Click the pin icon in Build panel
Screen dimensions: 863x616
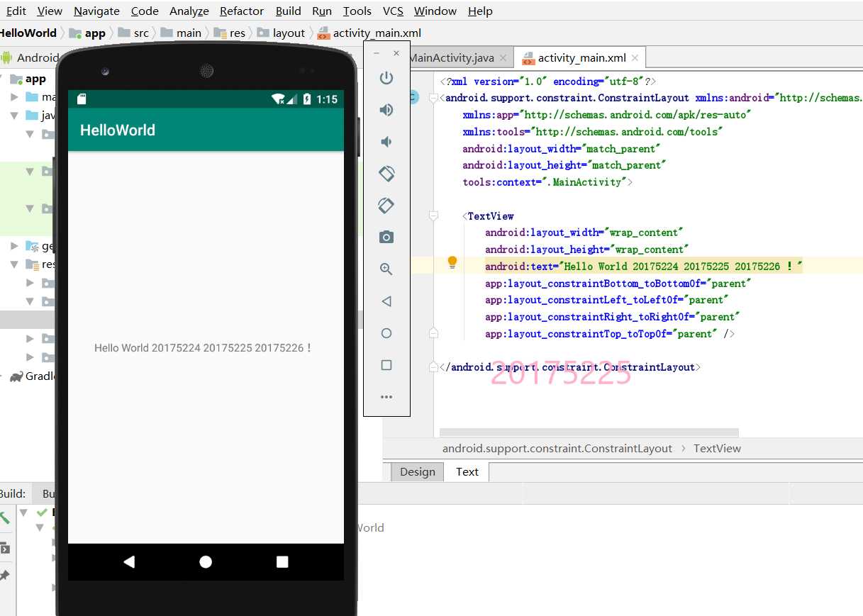[4, 575]
